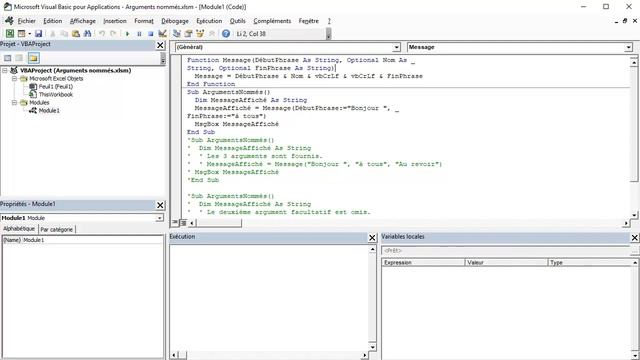Run the macro with the green play icon
The image size is (640, 360).
127,33
